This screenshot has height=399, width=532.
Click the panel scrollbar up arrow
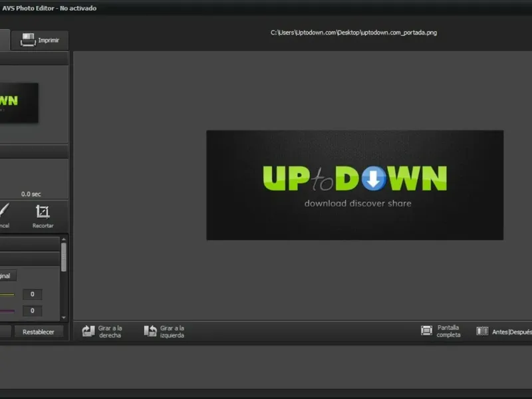point(63,239)
